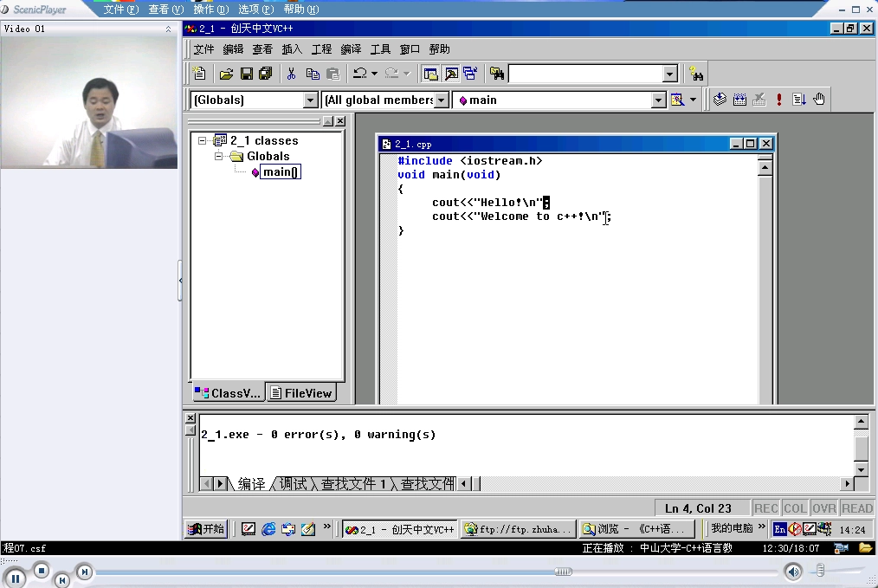Click the video playback progress slider
The height and width of the screenshot is (588, 878).
coord(563,571)
